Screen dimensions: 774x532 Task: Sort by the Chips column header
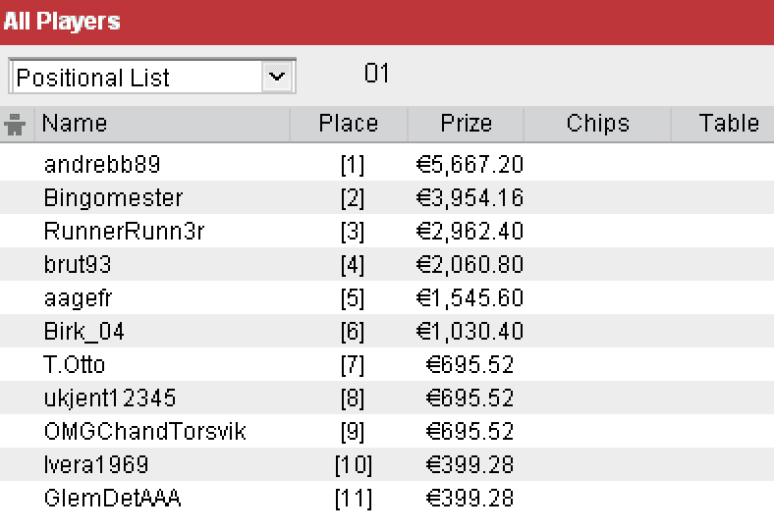(597, 124)
